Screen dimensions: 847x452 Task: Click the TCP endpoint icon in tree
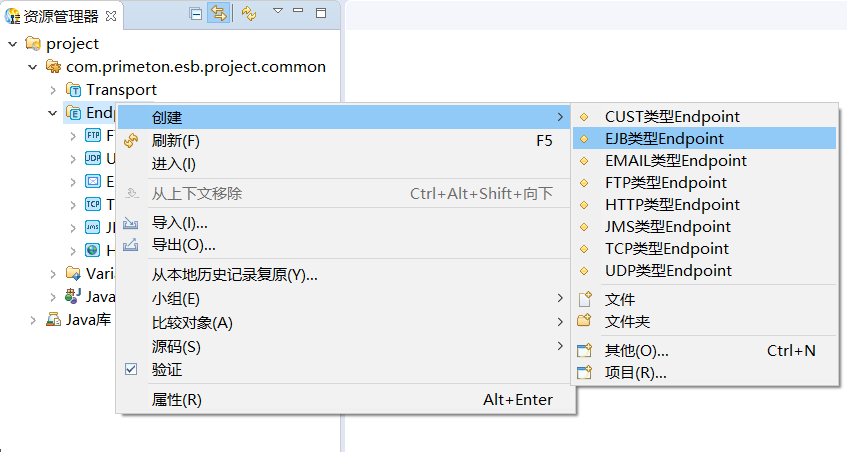[93, 204]
